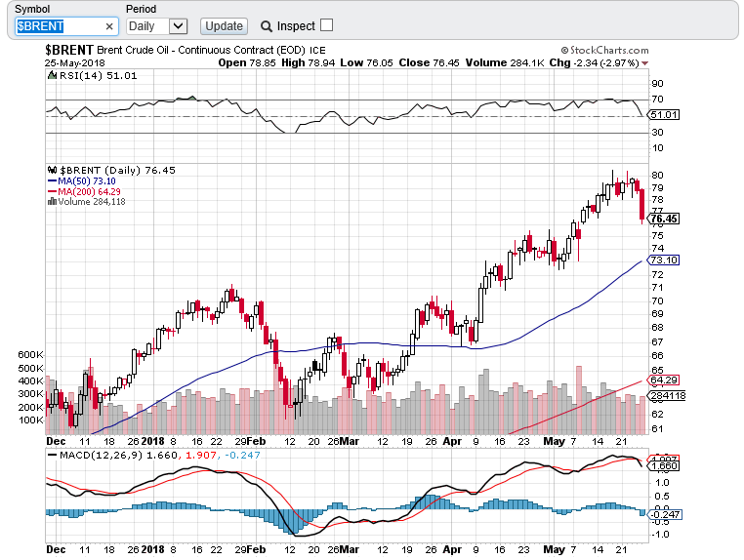Click the 73.10 MA(50) value label
The image size is (744, 560).
664,260
